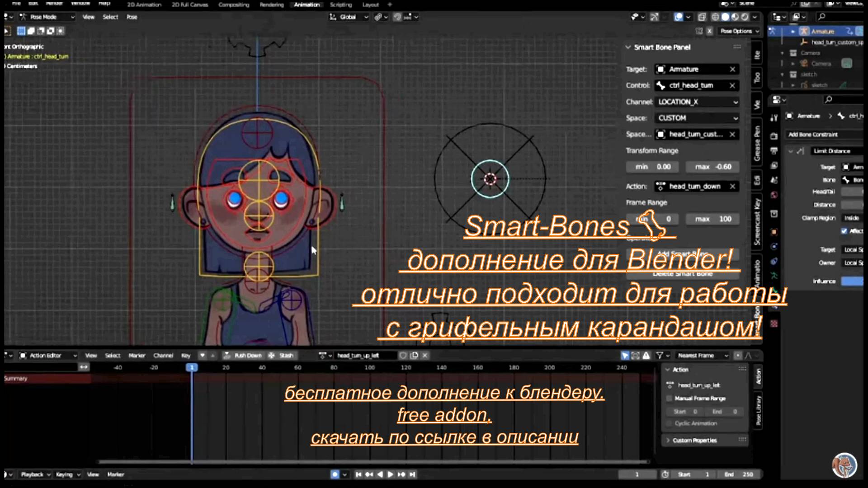Click the Transform Range max -0.60 field

(712, 167)
